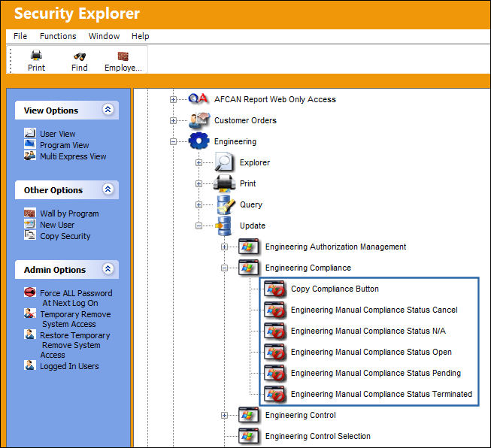
Task: Click the Logged In Users icon
Action: coord(30,365)
